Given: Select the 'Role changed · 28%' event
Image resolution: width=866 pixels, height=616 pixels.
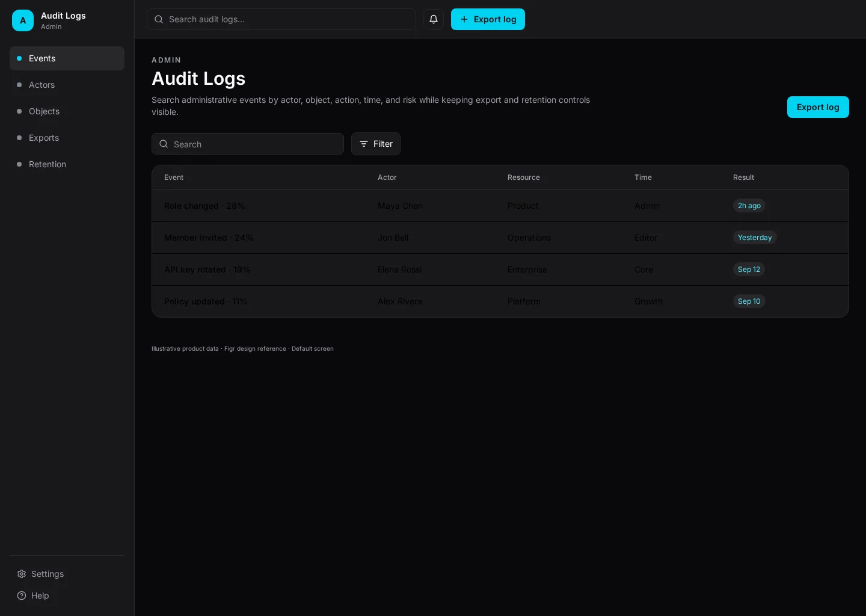Looking at the screenshot, I should pyautogui.click(x=204, y=206).
